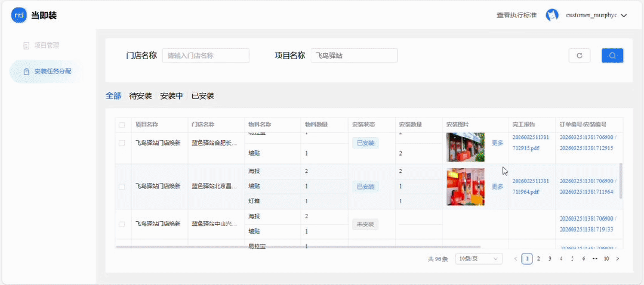Click the blue search icon button

[612, 55]
